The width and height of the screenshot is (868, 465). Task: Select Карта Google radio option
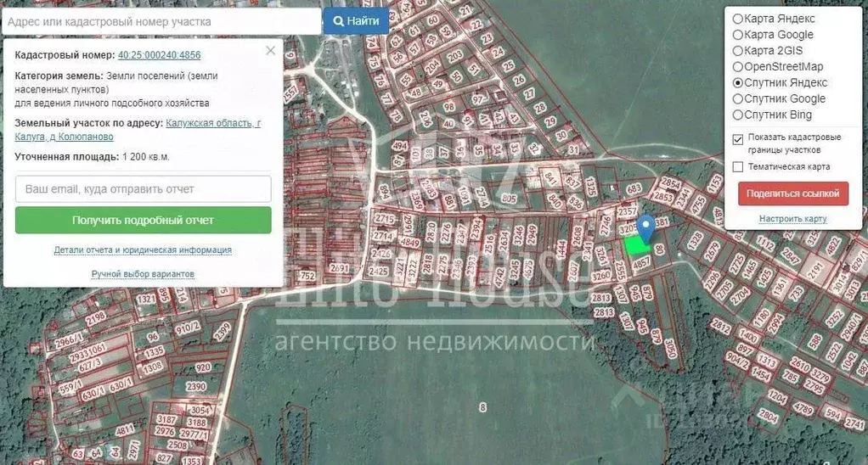coord(737,35)
